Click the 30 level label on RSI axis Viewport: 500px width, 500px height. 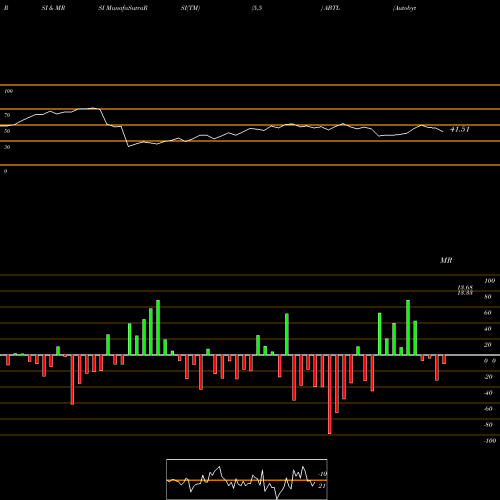(x=7, y=147)
